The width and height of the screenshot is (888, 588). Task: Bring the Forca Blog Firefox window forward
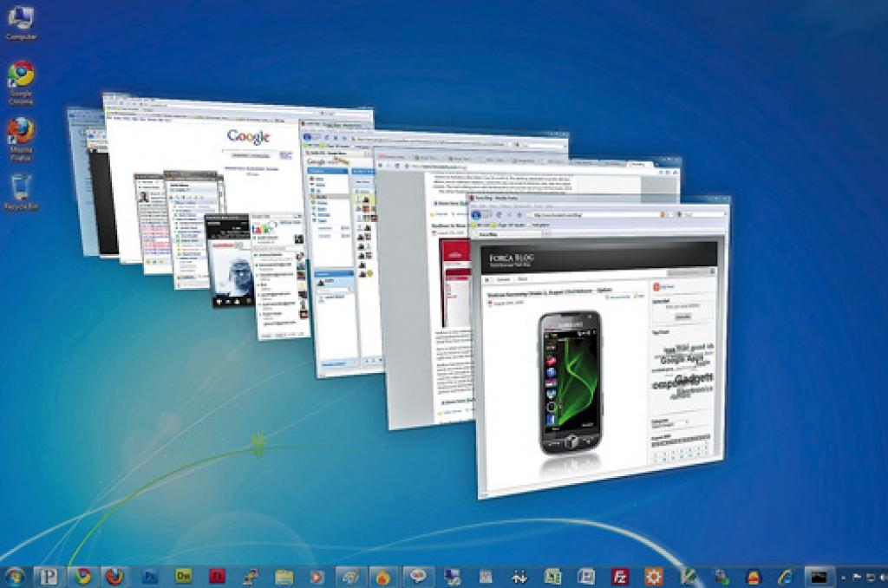[598, 347]
